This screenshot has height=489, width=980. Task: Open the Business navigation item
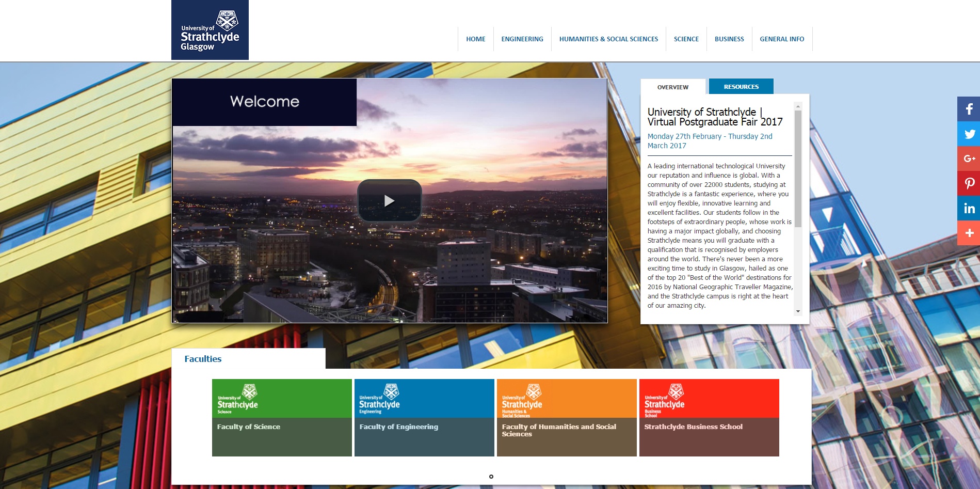pos(729,39)
